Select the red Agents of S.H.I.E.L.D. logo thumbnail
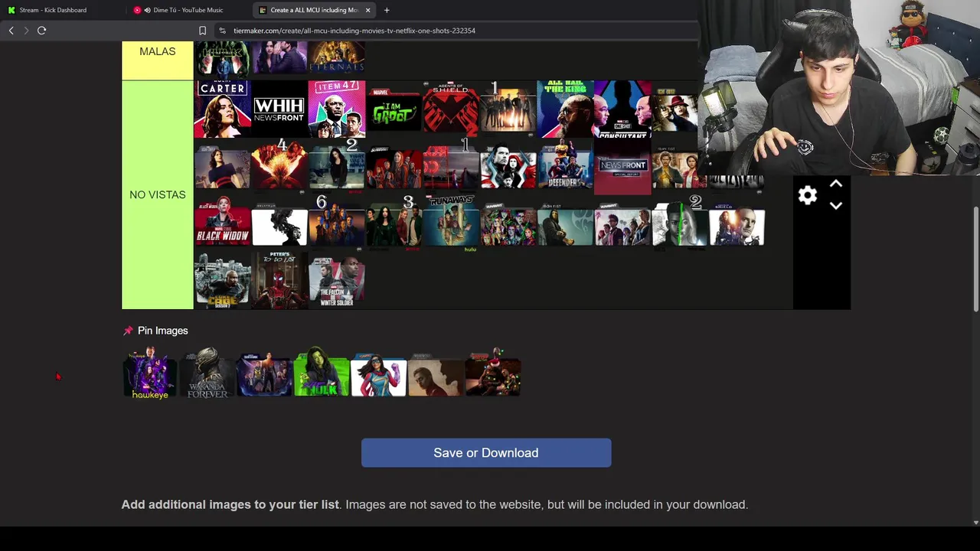The image size is (980, 551). (451, 109)
